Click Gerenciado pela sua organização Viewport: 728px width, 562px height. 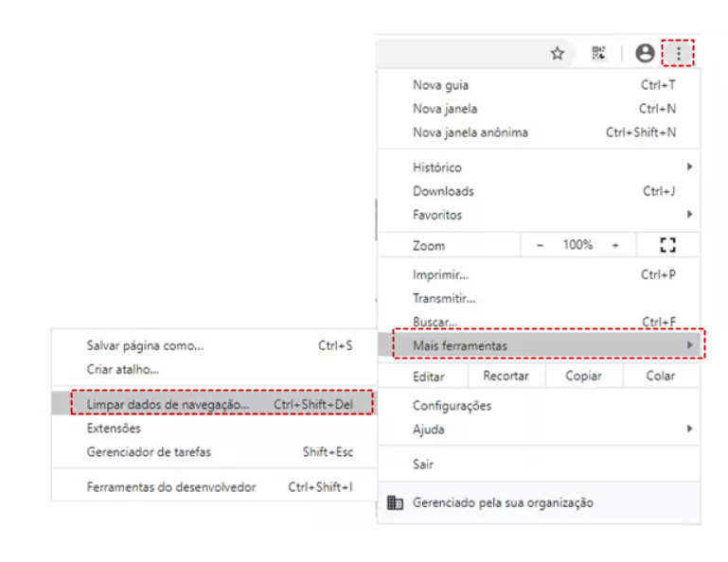pos(503,502)
